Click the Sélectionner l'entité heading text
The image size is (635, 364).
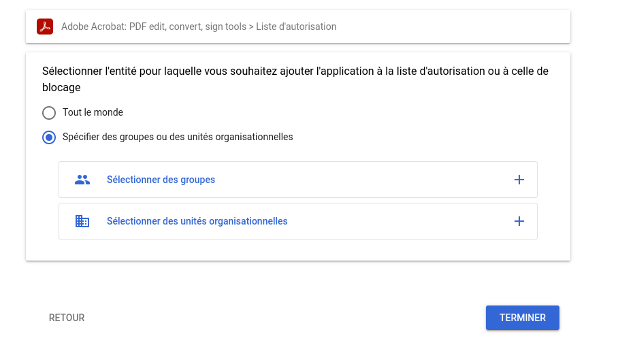(x=295, y=80)
